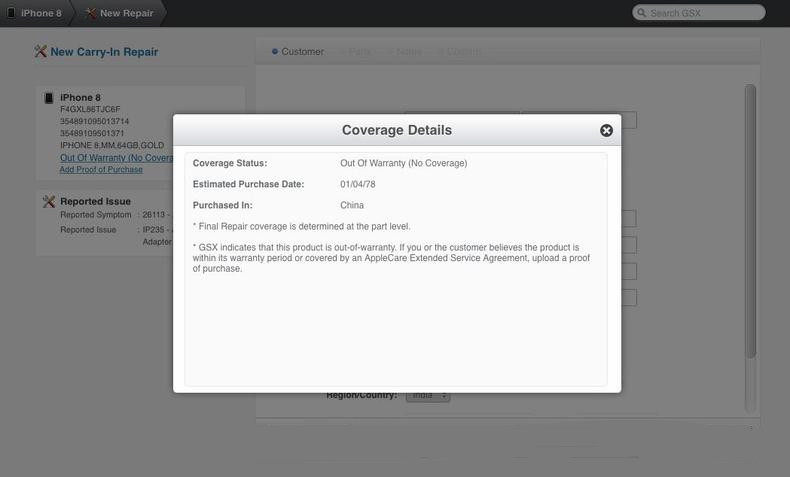The width and height of the screenshot is (790, 477).
Task: Click the New Carry-In Repair heading text
Action: (x=104, y=52)
